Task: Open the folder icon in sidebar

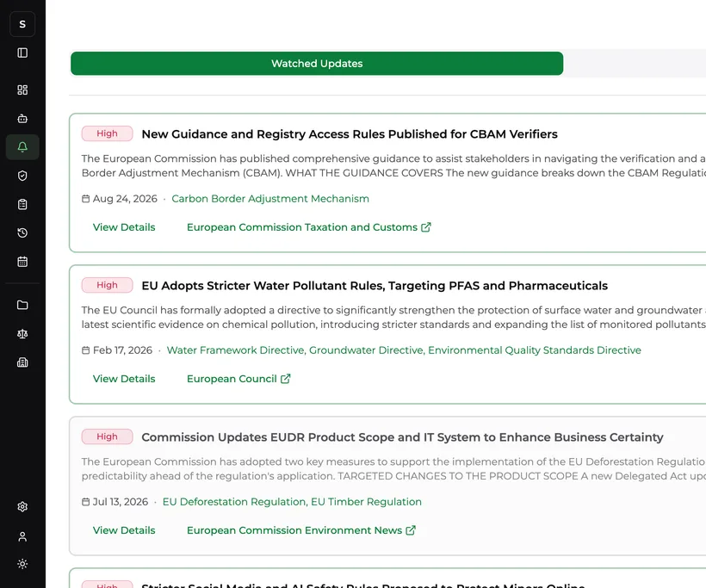Action: 22,306
